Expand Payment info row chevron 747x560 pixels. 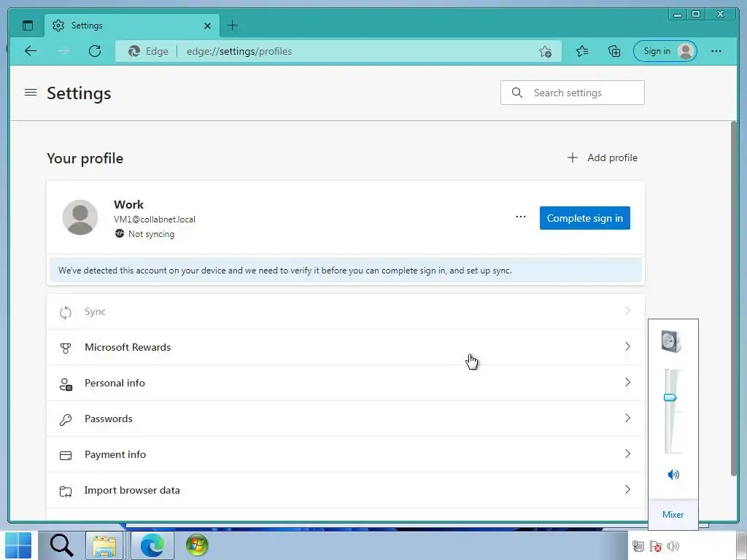627,454
